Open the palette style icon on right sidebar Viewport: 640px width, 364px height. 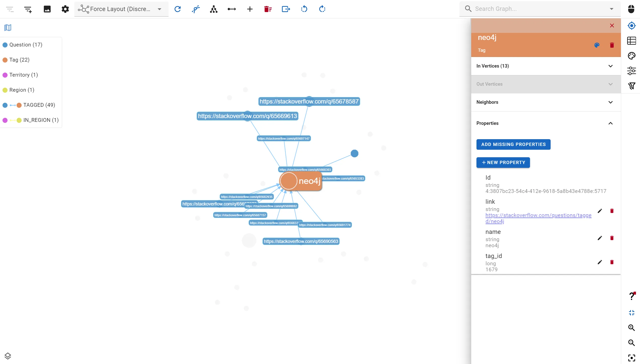click(631, 56)
